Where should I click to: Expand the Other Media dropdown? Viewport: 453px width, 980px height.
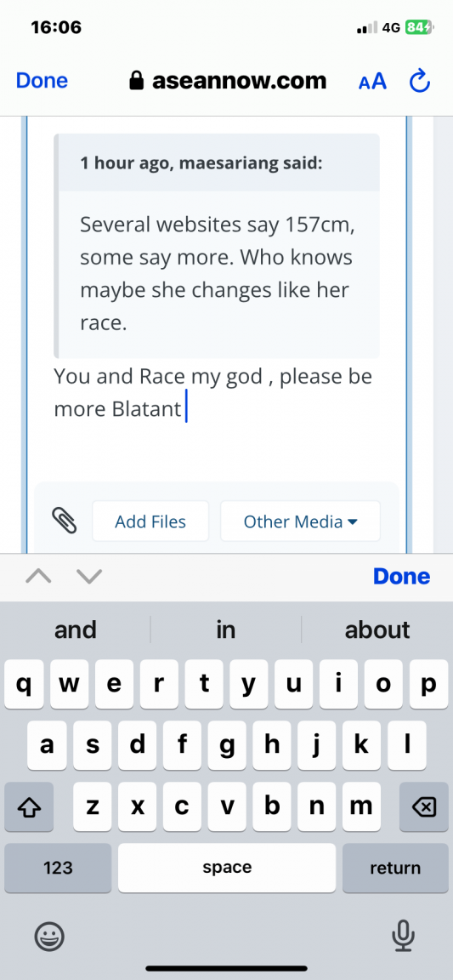[300, 521]
